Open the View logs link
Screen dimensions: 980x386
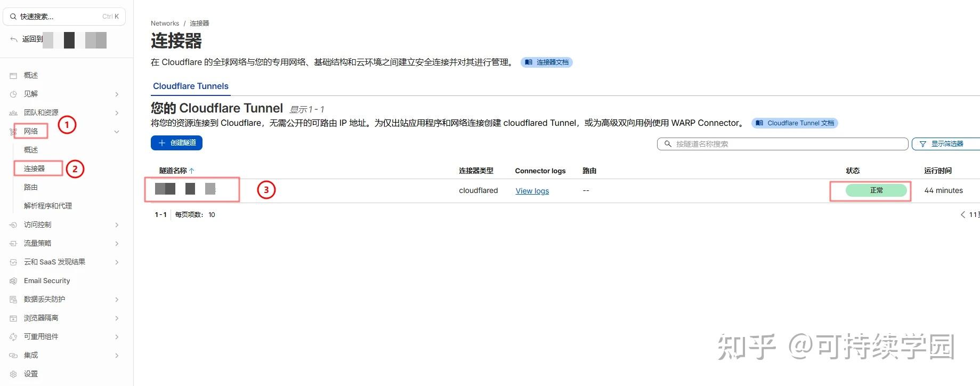click(x=532, y=191)
